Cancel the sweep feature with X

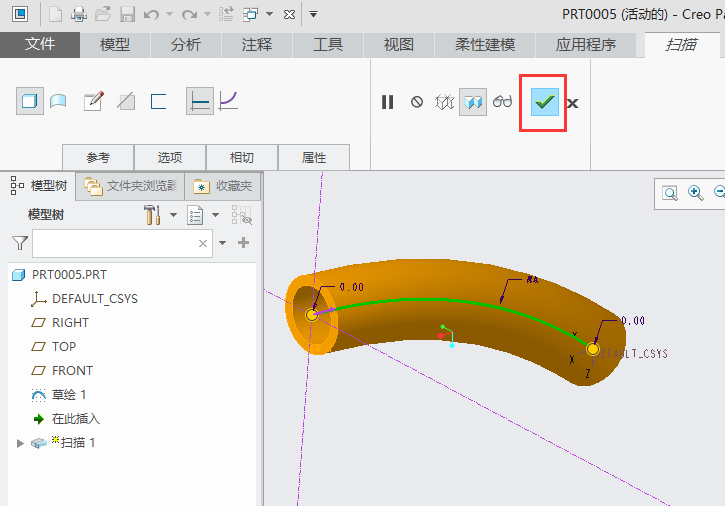point(572,103)
